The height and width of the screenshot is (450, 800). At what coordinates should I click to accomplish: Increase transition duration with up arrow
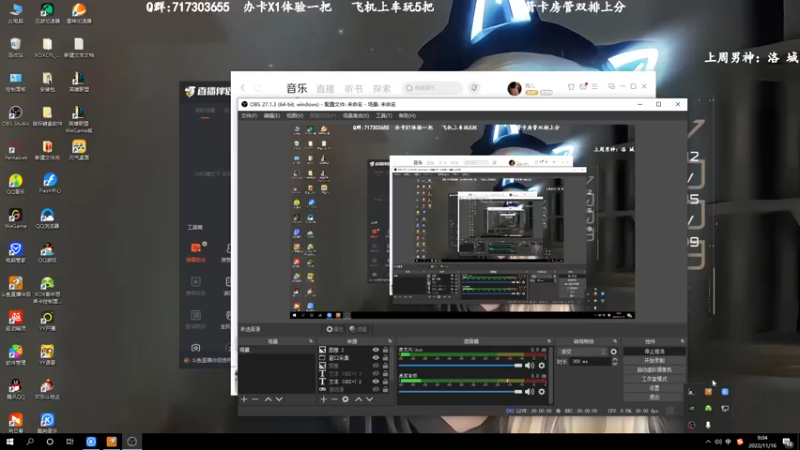(x=615, y=359)
